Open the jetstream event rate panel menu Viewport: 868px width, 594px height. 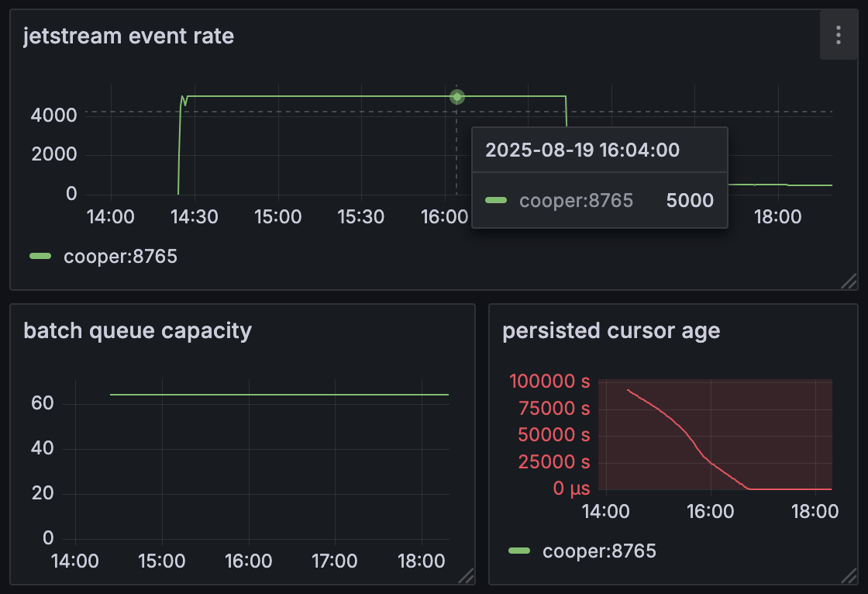click(x=838, y=35)
